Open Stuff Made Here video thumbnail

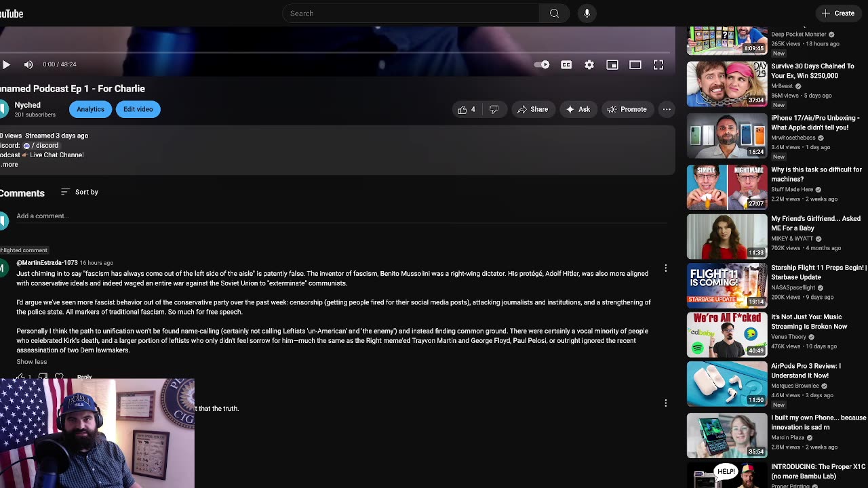(x=727, y=187)
